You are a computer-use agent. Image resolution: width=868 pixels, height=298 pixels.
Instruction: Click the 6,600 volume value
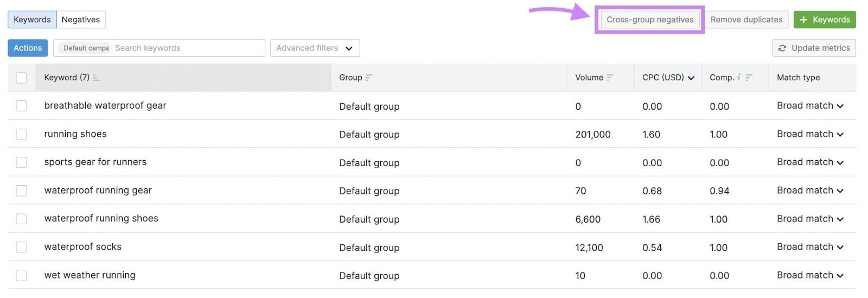tap(588, 219)
